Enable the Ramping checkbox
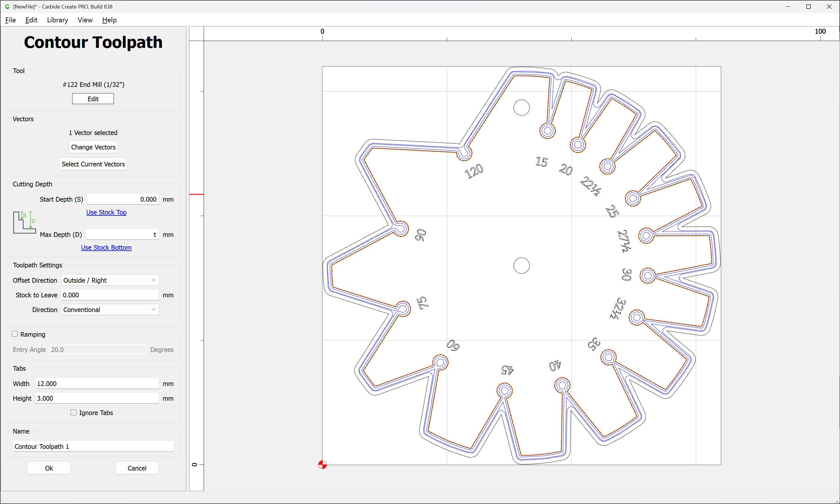Viewport: 840px width, 504px height. point(15,334)
